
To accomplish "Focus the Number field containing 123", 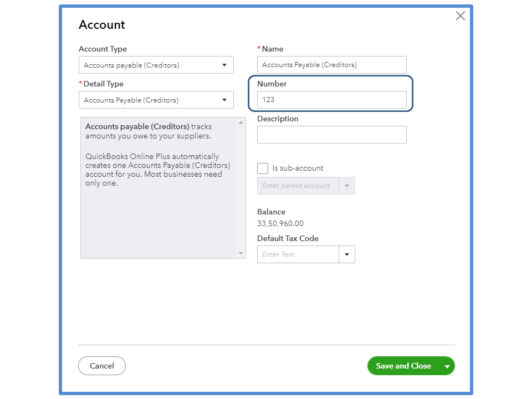I will coord(331,100).
